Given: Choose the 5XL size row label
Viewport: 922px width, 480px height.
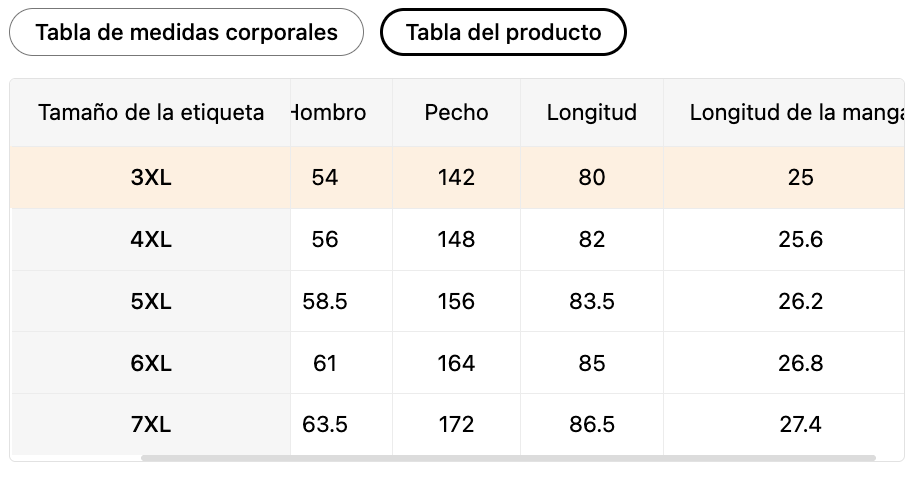Looking at the screenshot, I should pos(151,302).
